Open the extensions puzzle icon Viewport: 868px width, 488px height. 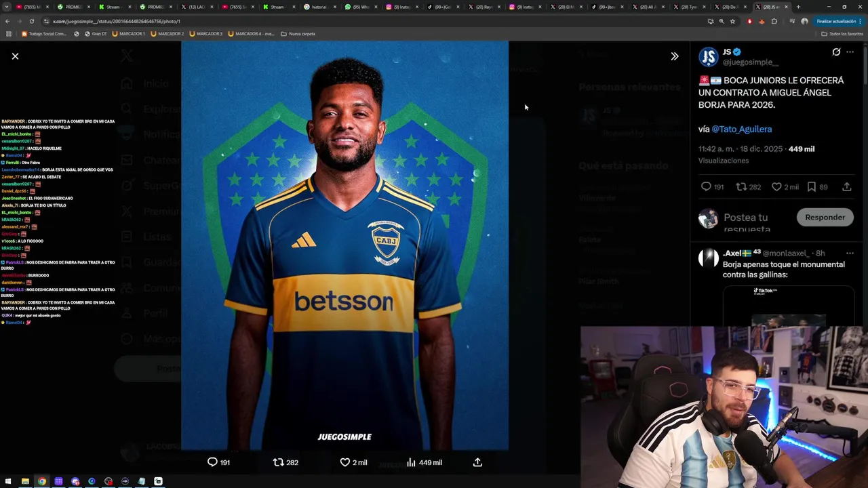tap(774, 21)
